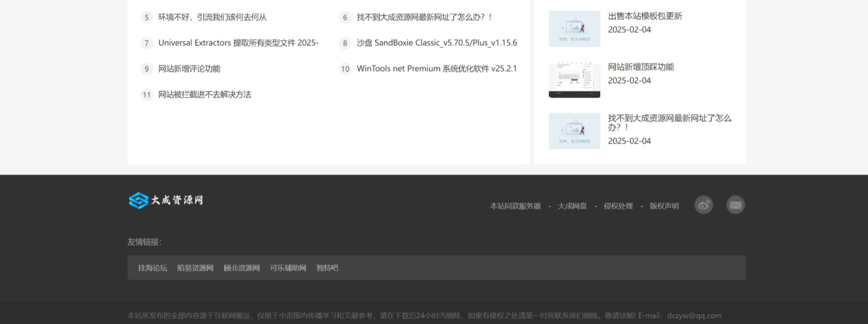Viewport: 868px width, 324px height.
Task: Open footer link 侵权处理
Action: pos(618,206)
